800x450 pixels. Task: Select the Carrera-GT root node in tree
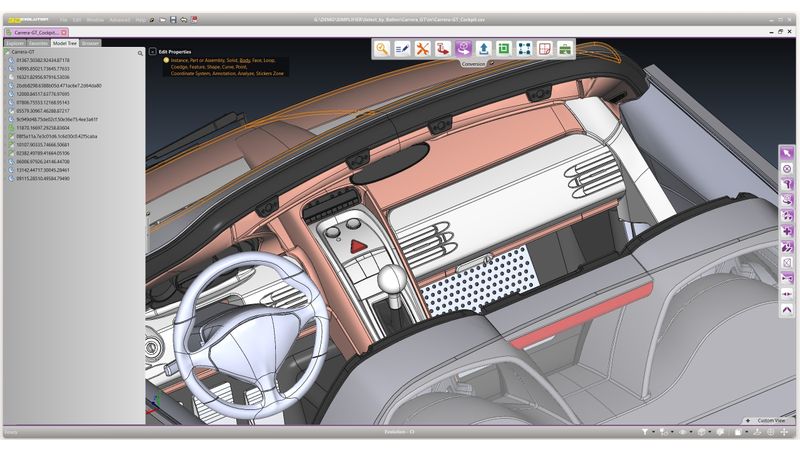coord(23,52)
